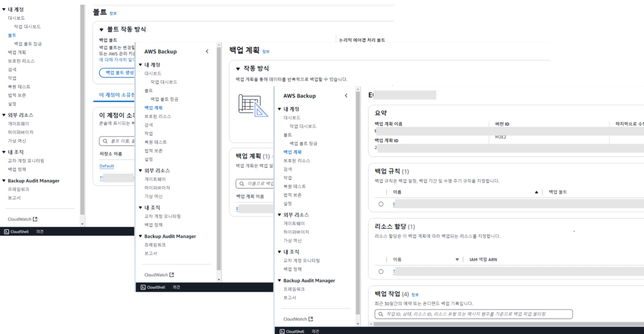The height and width of the screenshot is (334, 644).
Task: Open 보고서 in the front sidebar
Action: tap(290, 298)
